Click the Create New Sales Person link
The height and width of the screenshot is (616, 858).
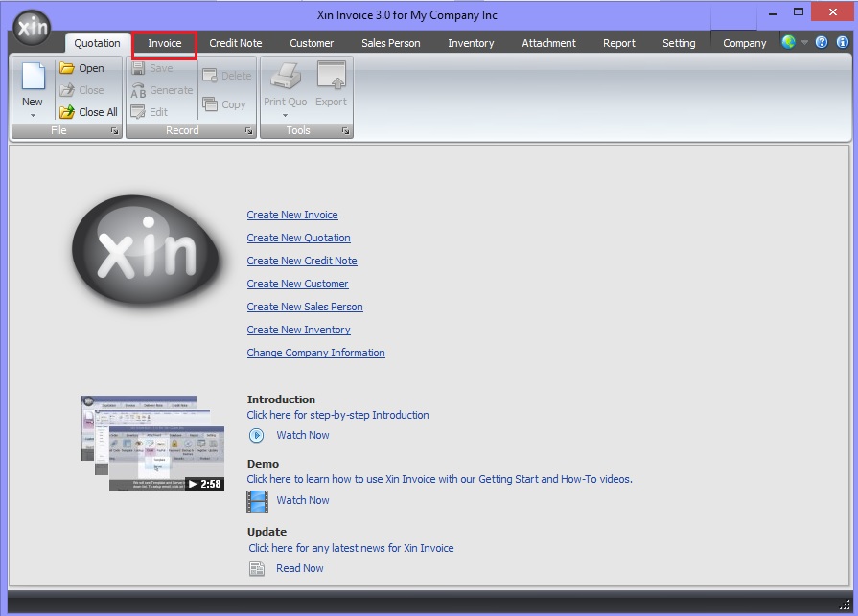305,307
